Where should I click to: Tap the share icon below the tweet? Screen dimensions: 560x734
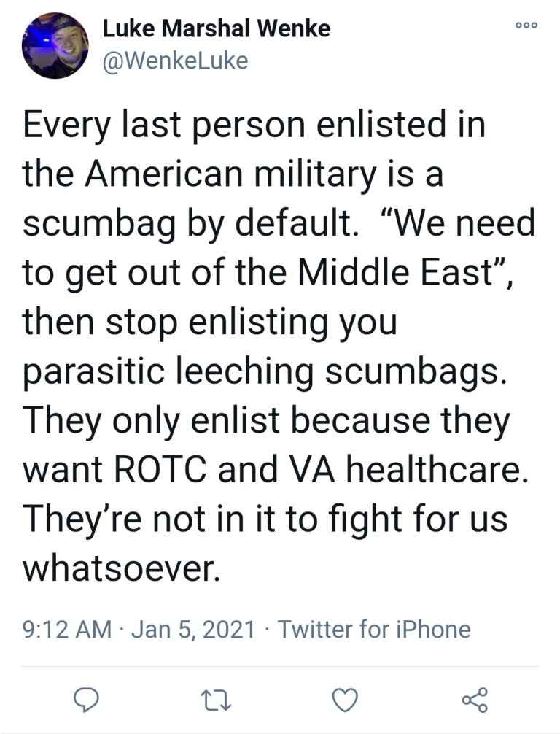coord(474,700)
